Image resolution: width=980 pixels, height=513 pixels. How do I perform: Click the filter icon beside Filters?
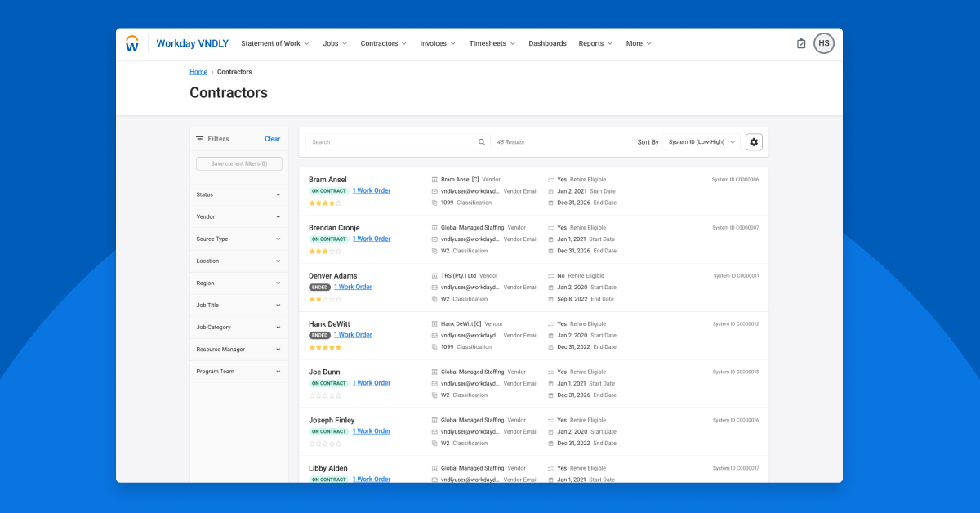point(200,139)
